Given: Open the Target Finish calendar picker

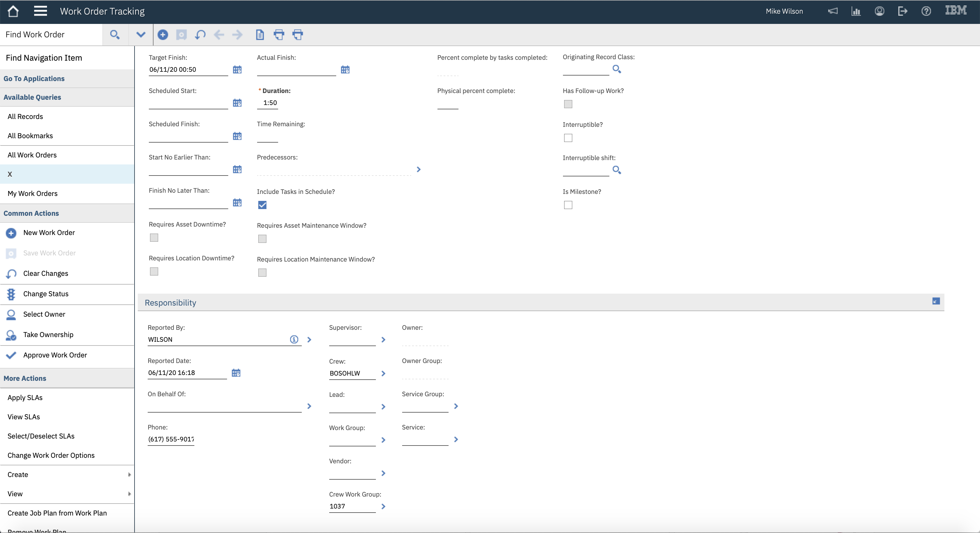Looking at the screenshot, I should click(x=237, y=70).
